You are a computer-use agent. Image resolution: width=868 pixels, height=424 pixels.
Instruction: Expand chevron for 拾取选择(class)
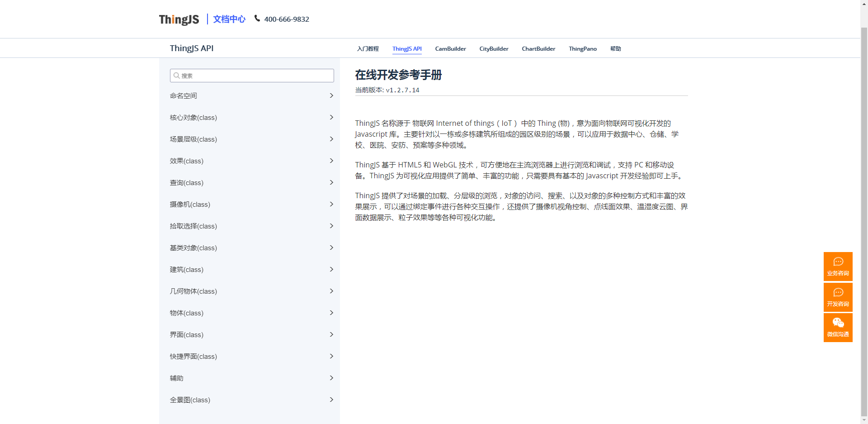pos(331,226)
